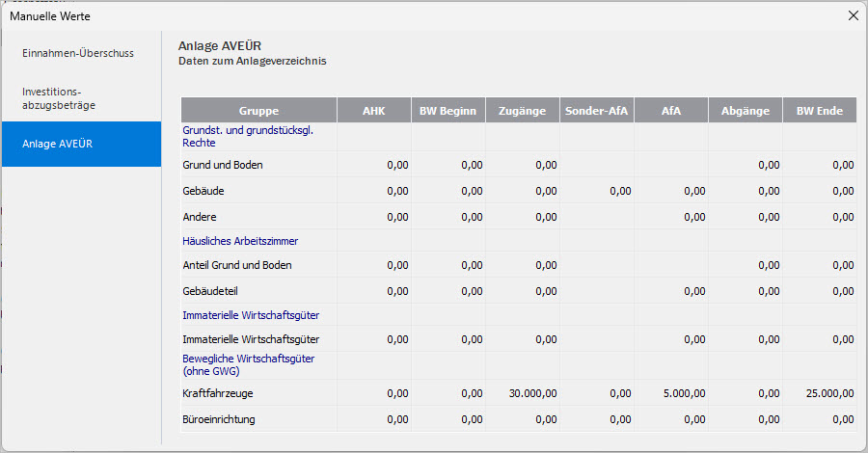Edit Zugänge for Immaterielle Wirtschaftsgüter row
868x453 pixels.
[x=523, y=339]
